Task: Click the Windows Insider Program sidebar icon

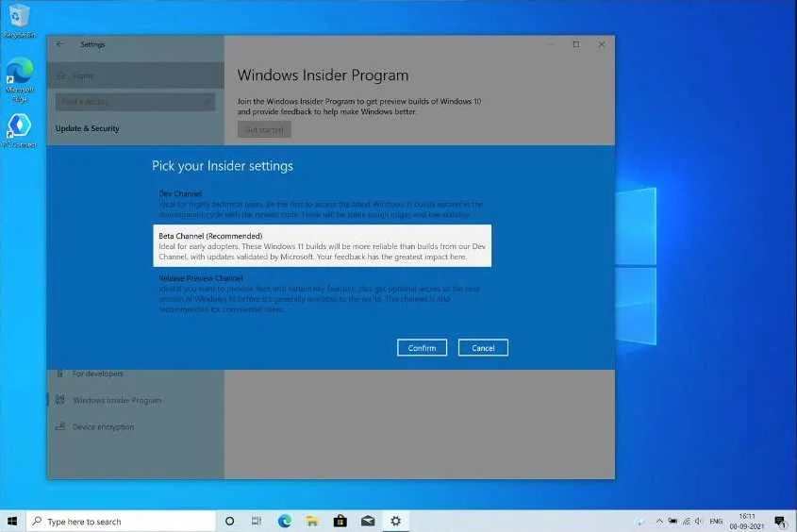Action: tap(60, 400)
